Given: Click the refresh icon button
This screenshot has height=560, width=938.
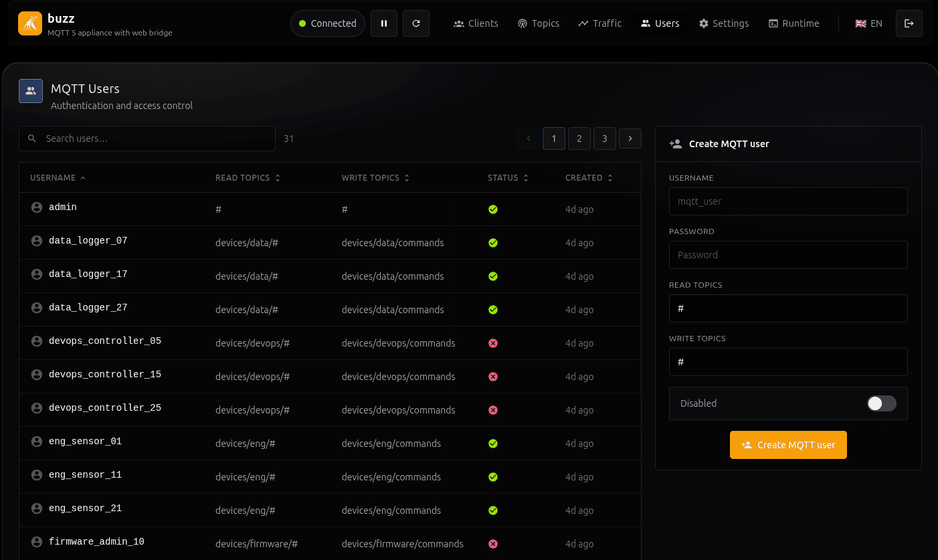Looking at the screenshot, I should click(x=416, y=23).
